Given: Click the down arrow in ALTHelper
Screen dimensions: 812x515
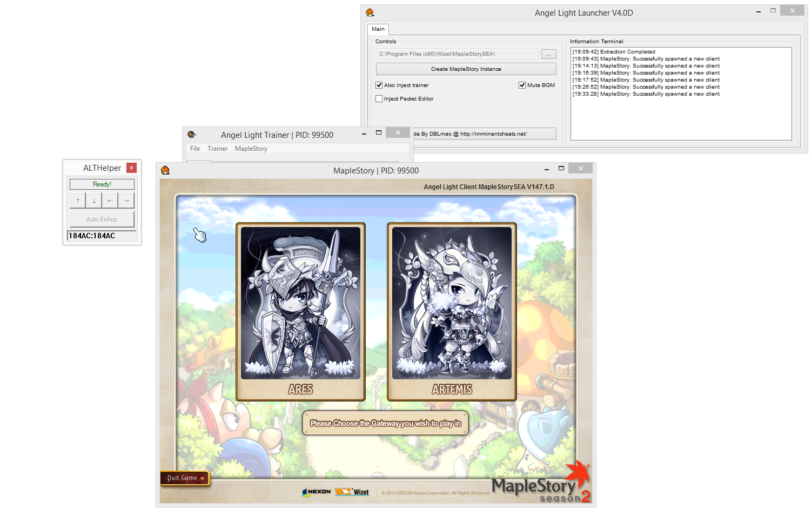Looking at the screenshot, I should (94, 200).
